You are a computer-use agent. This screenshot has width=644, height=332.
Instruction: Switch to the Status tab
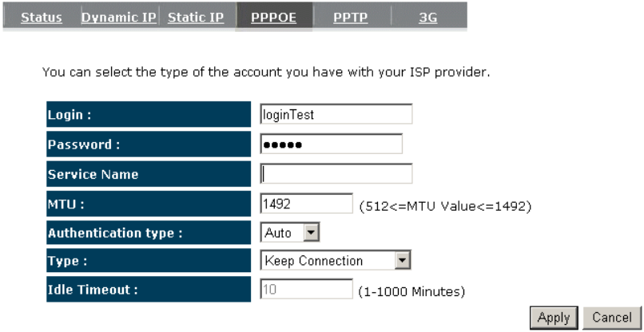point(41,18)
